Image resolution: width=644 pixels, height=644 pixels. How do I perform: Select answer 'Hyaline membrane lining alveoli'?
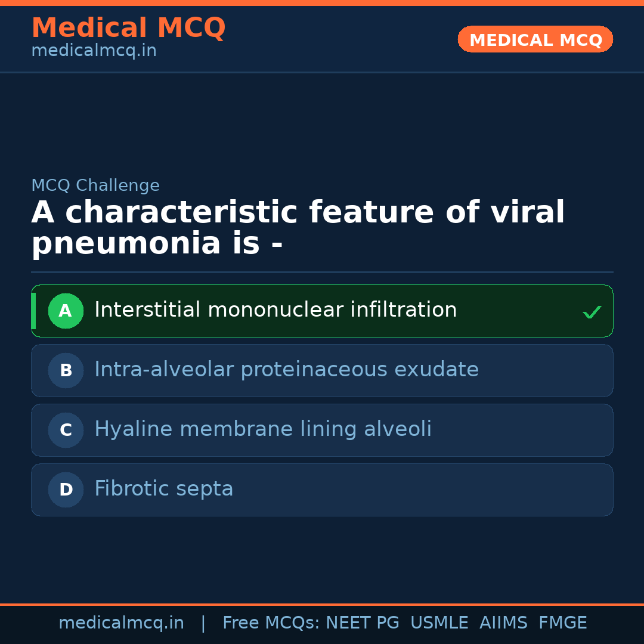(263, 429)
